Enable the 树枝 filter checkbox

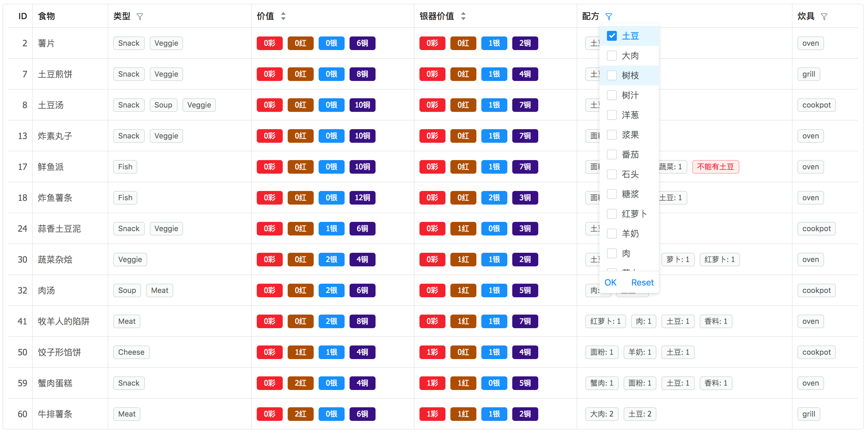[612, 75]
